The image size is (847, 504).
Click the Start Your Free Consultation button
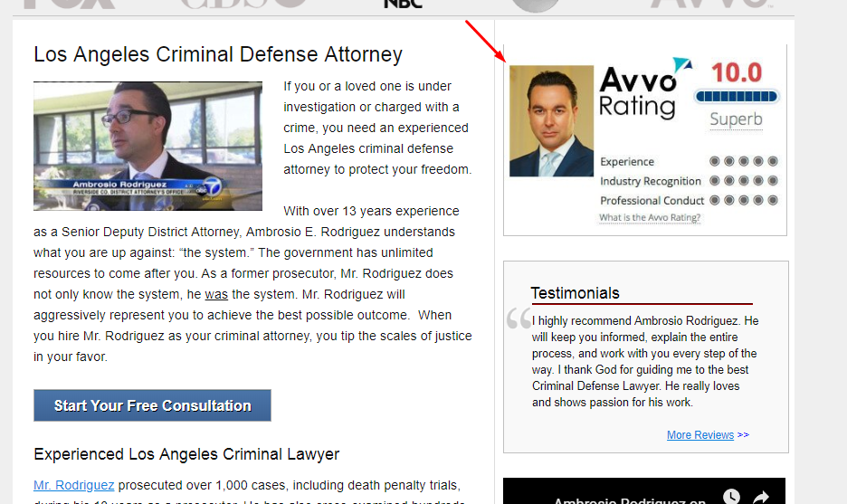[152, 405]
